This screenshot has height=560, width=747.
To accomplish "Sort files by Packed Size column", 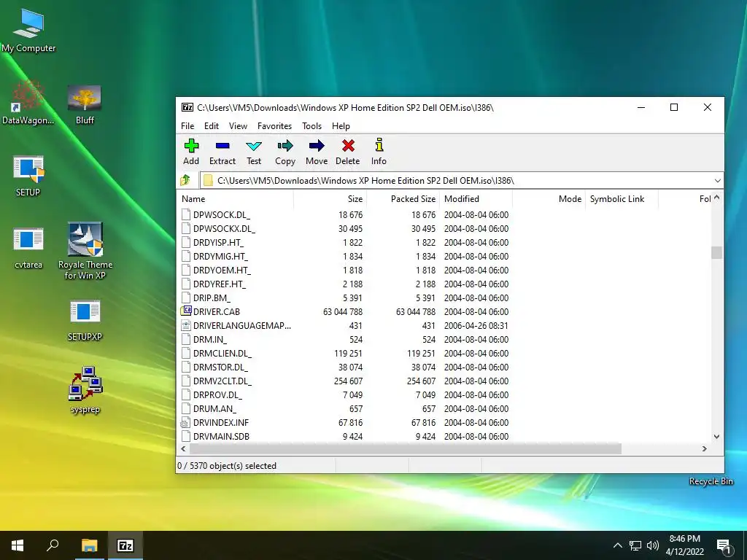I will 413,199.
